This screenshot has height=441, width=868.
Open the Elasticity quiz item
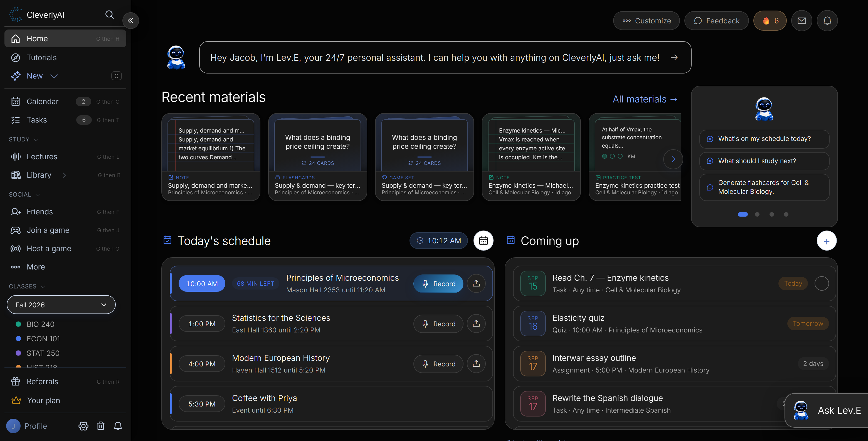(x=674, y=323)
